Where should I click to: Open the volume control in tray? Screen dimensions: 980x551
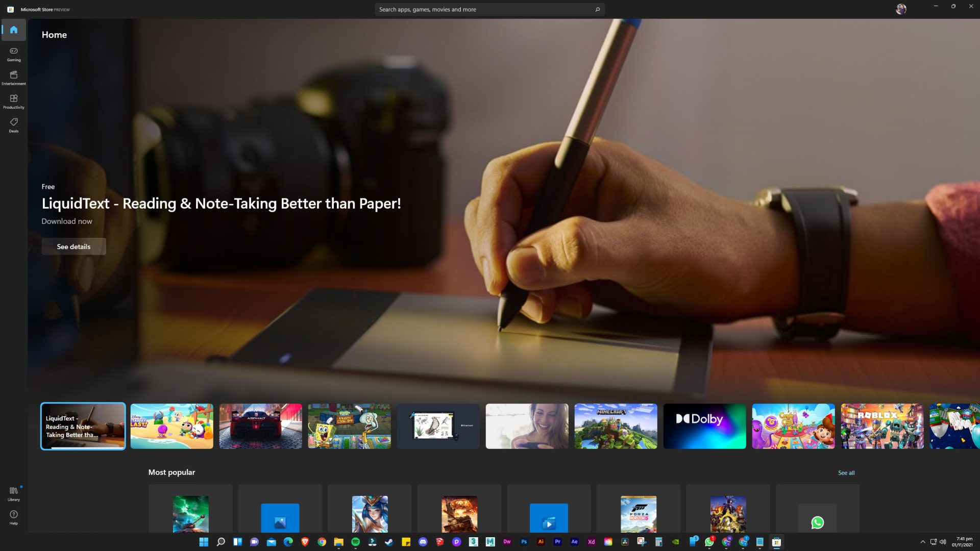point(943,542)
